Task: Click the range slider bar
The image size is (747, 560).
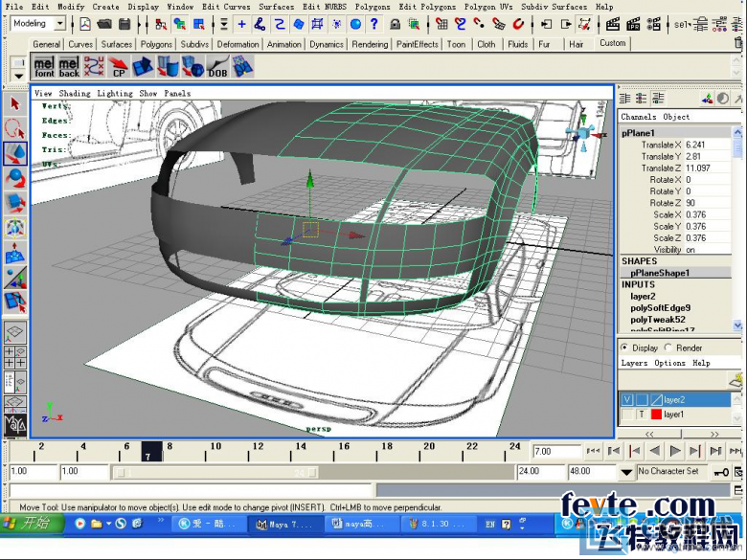Action: [x=215, y=473]
